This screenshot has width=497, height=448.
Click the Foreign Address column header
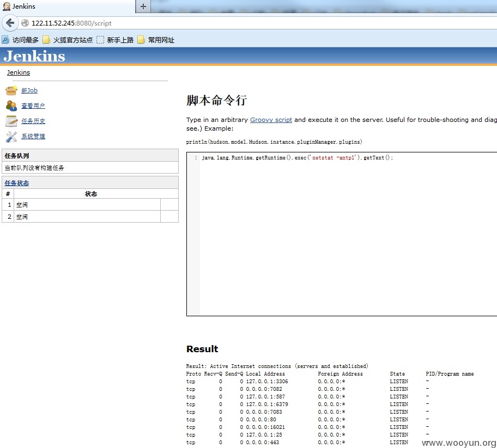(x=341, y=374)
